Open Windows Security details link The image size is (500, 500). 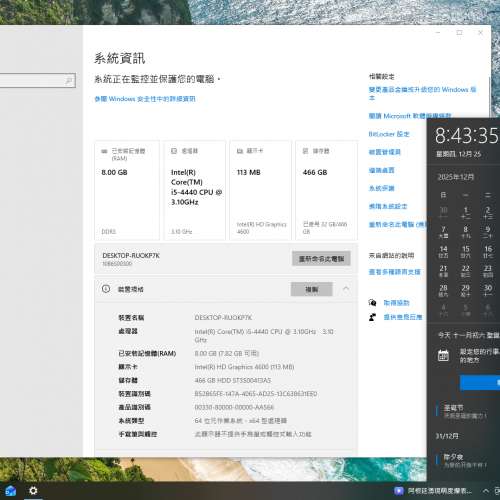point(145,99)
